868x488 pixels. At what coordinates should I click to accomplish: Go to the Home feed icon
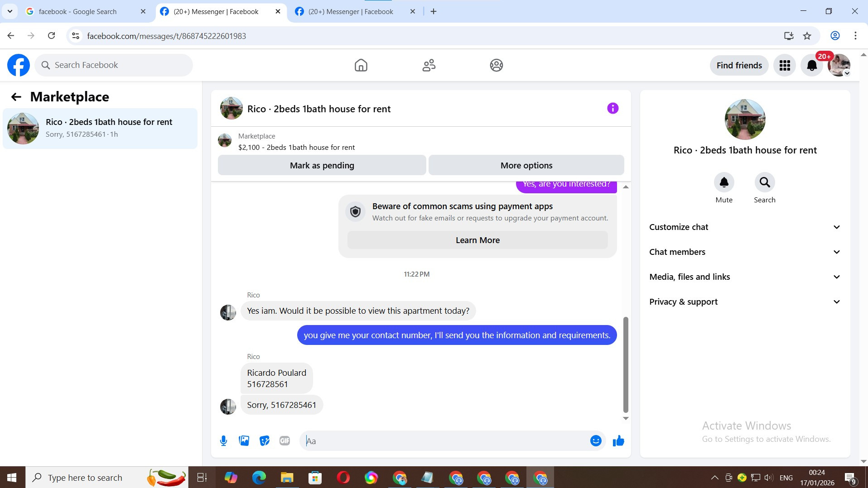click(x=361, y=65)
